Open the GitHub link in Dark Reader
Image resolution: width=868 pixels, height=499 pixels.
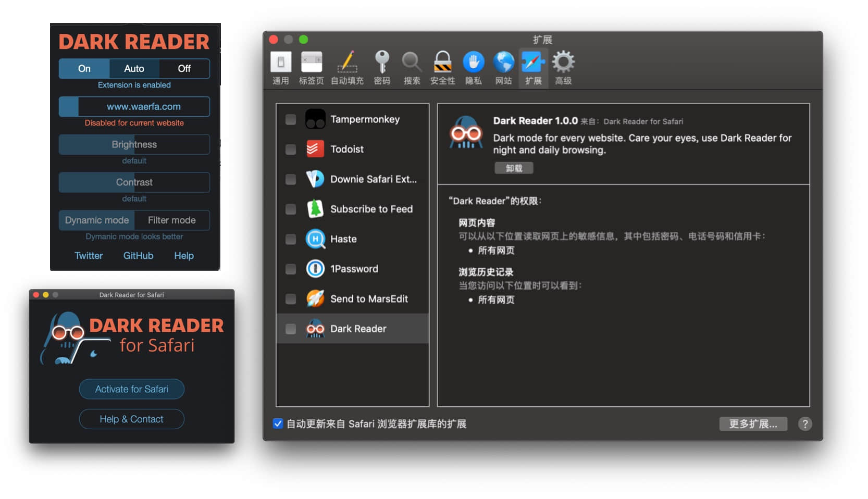click(138, 256)
